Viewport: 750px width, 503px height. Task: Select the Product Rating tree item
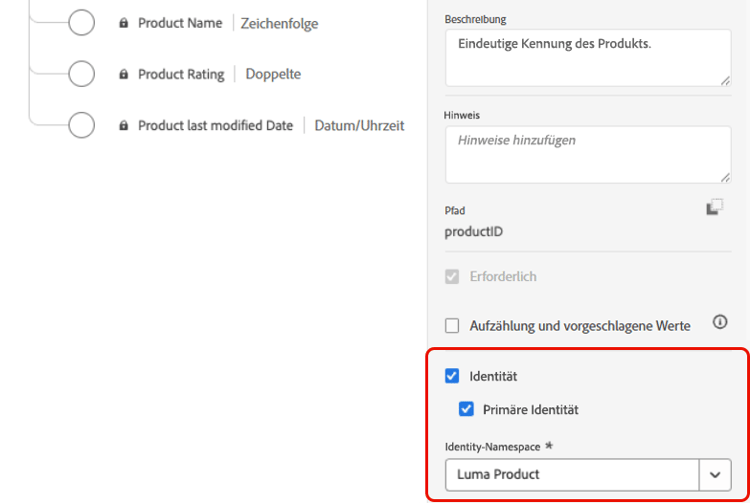[181, 74]
